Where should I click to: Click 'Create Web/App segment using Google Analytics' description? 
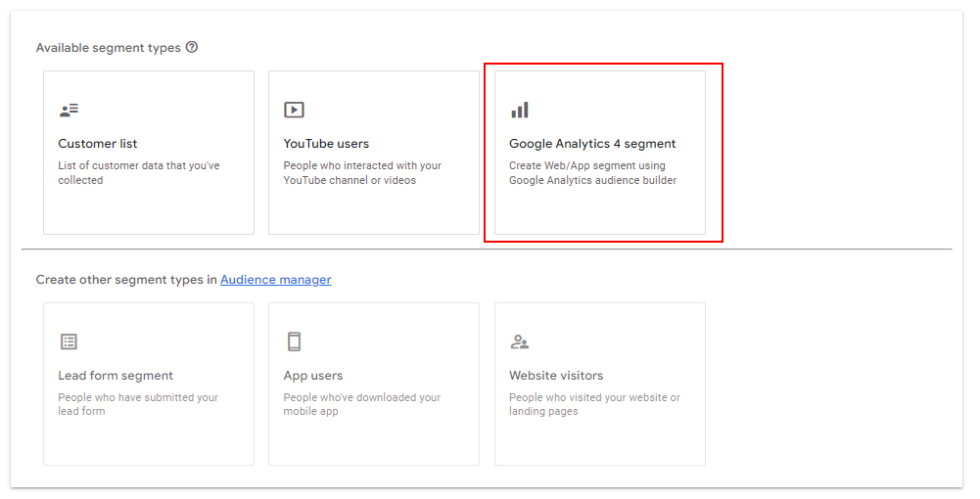(593, 173)
